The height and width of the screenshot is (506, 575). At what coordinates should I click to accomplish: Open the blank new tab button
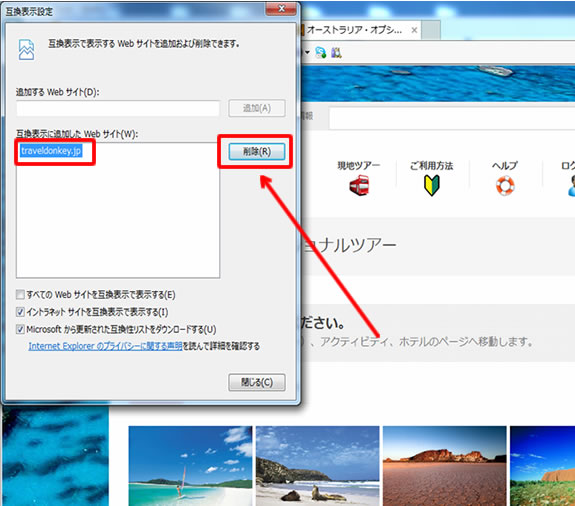coord(431,31)
